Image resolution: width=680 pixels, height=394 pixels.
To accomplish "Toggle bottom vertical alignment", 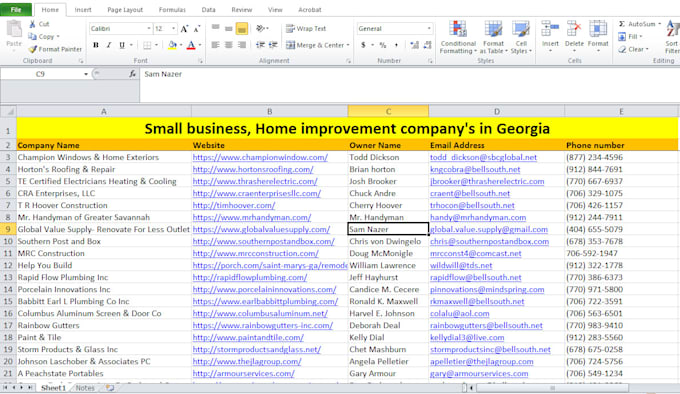I will click(x=242, y=28).
